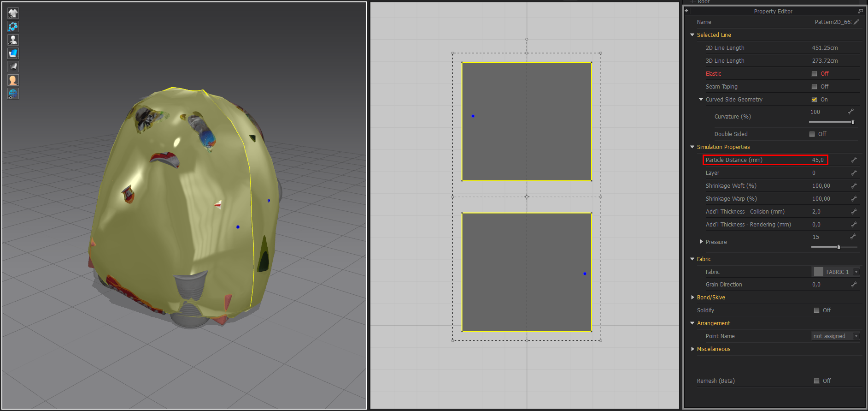This screenshot has height=411, width=868.
Task: Click the 2D Line Length value 451.25cm
Action: tap(825, 48)
